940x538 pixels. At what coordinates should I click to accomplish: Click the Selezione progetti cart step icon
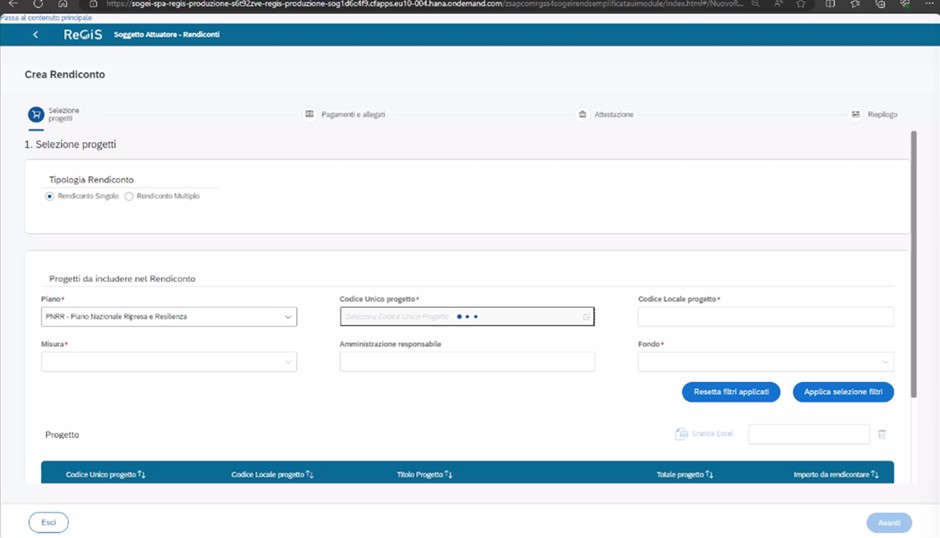(36, 115)
